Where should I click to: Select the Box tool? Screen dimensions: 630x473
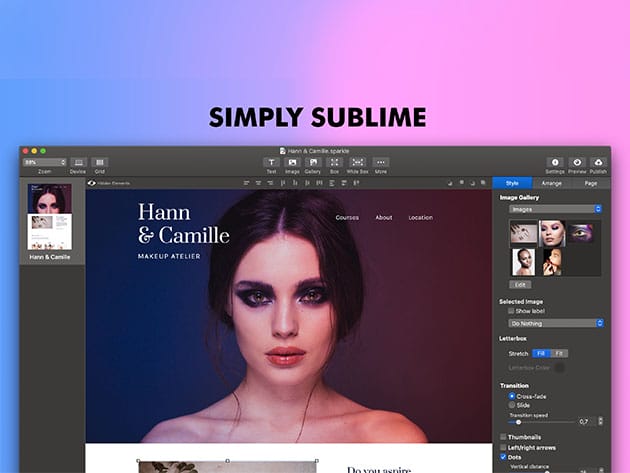(x=334, y=162)
